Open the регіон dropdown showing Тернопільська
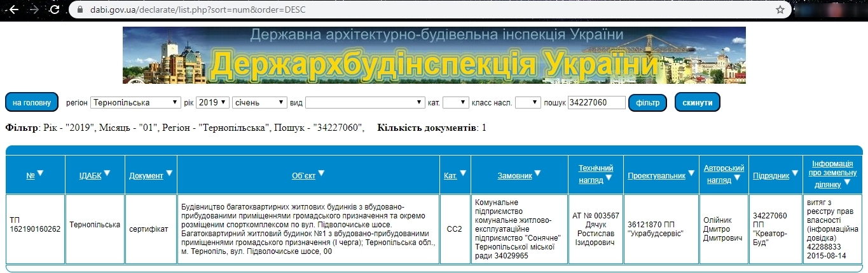This screenshot has width=868, height=273. pos(136,102)
